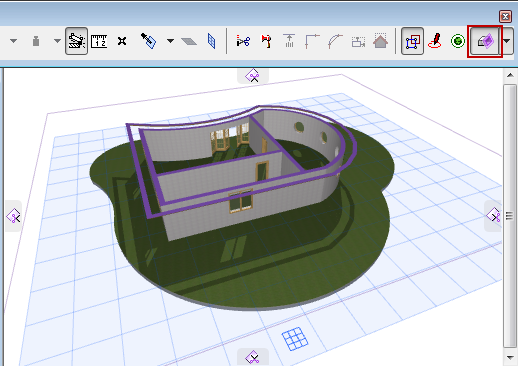Click the Set User Origin cross icon
Screen dimensions: 518x366
point(122,41)
